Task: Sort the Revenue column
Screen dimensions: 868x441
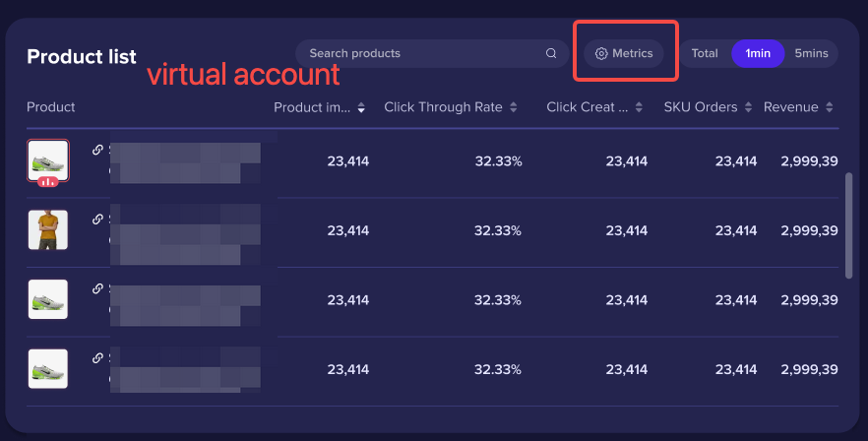Action: [x=829, y=107]
